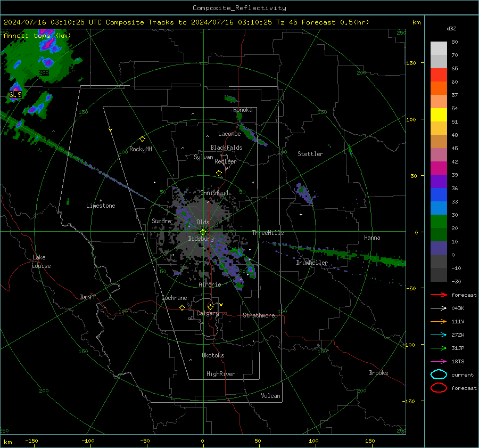The image size is (479, 448).
Task: Click the Okotoks label
Action: click(213, 355)
